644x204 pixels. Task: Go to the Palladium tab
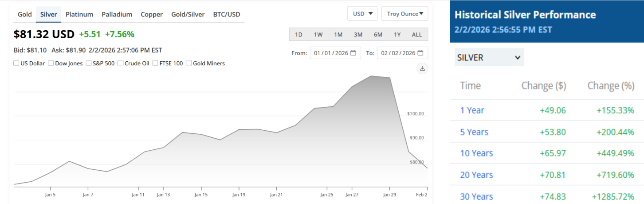click(x=117, y=14)
